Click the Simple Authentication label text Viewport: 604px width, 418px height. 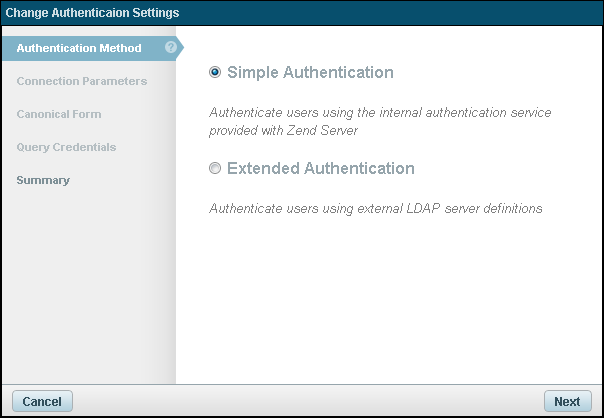(x=310, y=73)
